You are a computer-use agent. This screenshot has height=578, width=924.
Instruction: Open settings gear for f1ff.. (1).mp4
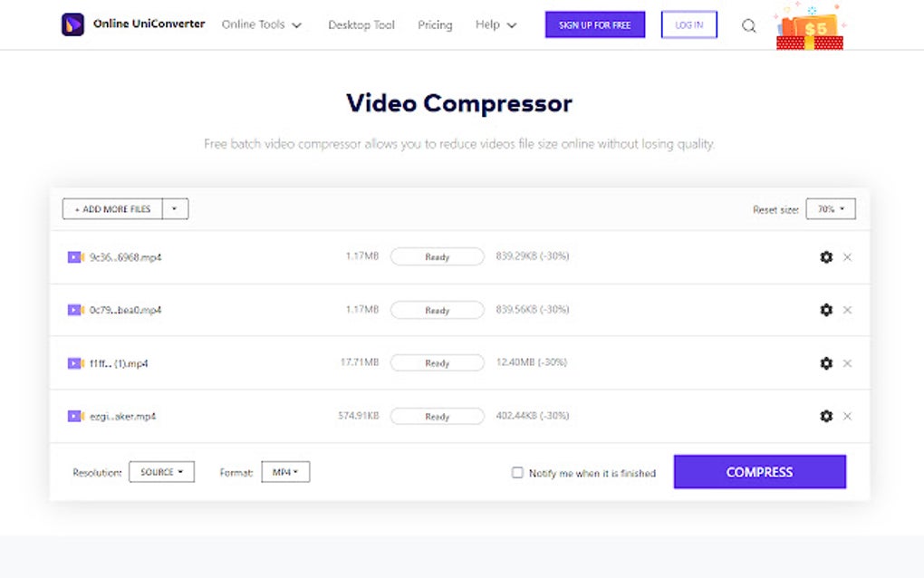click(826, 363)
